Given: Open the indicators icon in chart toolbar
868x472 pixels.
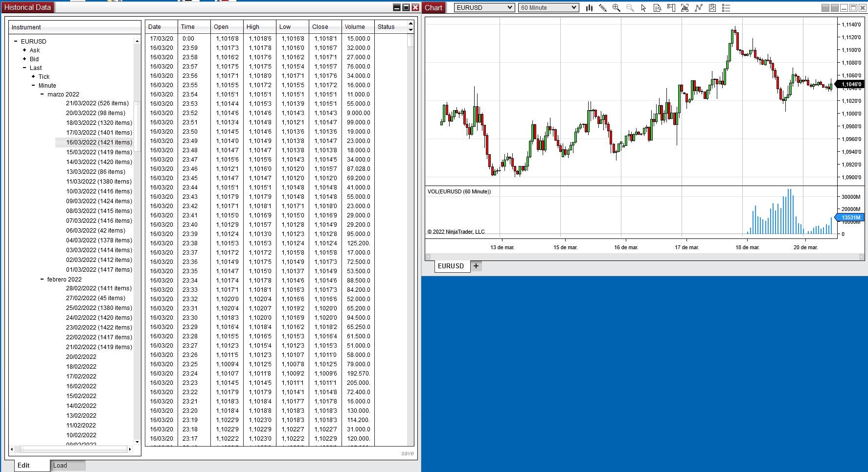Looking at the screenshot, I should tap(685, 8).
